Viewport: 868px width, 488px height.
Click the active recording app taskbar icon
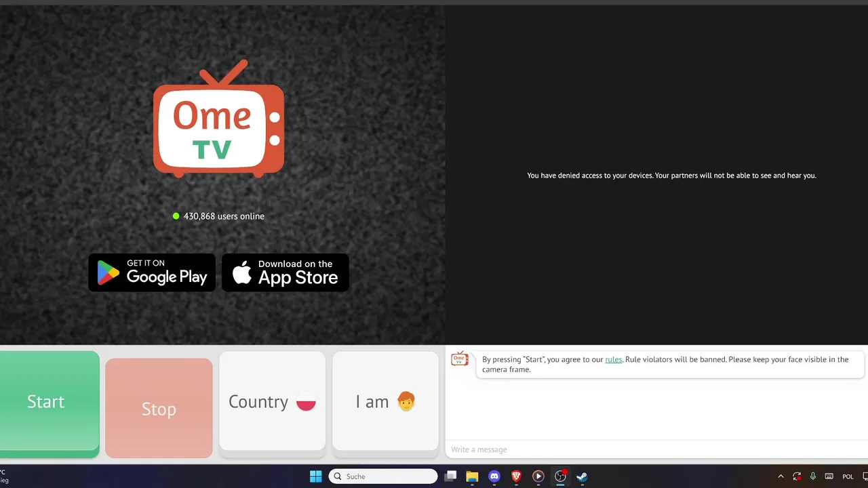tap(560, 476)
